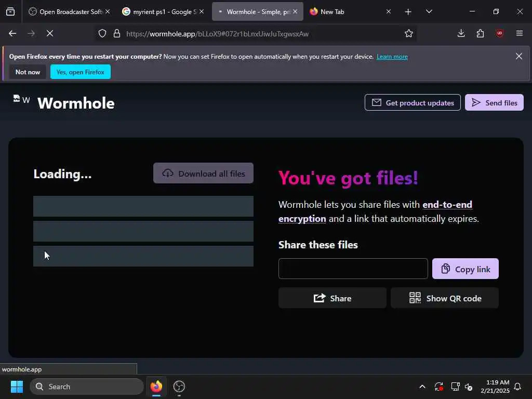Open the uBlock Origin extension icon

pos(499,33)
